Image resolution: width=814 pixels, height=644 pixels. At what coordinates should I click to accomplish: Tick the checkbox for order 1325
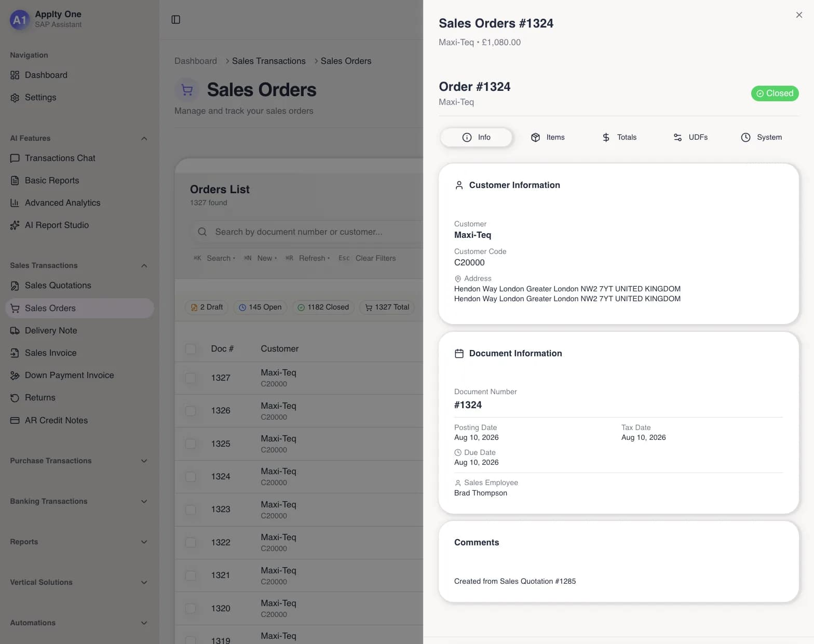point(191,444)
